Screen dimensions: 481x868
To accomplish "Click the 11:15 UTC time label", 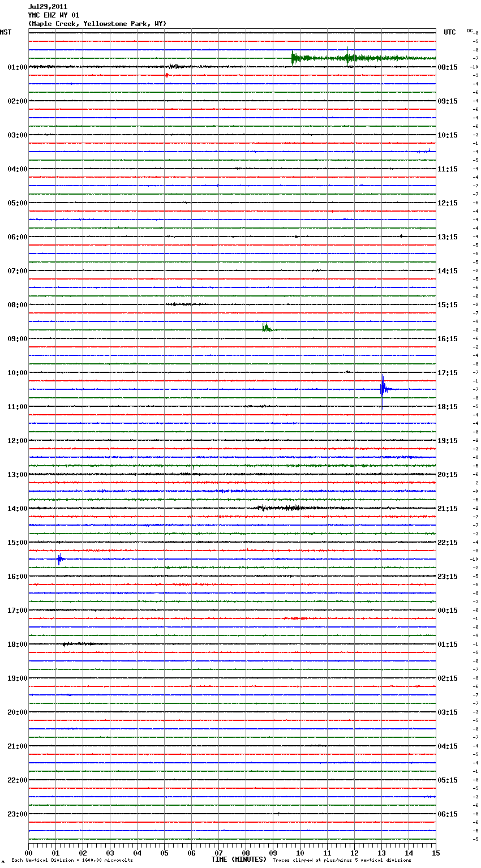I will (x=448, y=169).
